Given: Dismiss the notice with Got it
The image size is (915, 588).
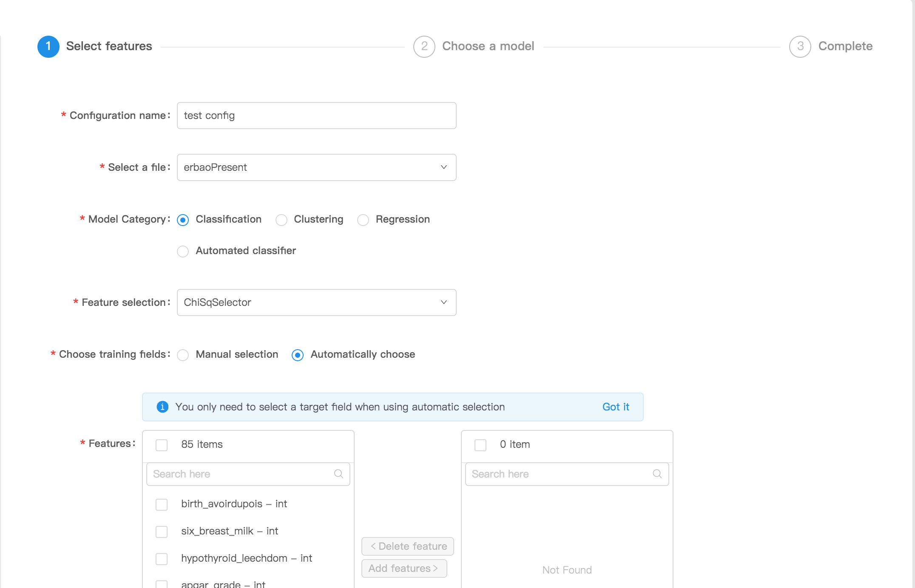Looking at the screenshot, I should tap(615, 407).
